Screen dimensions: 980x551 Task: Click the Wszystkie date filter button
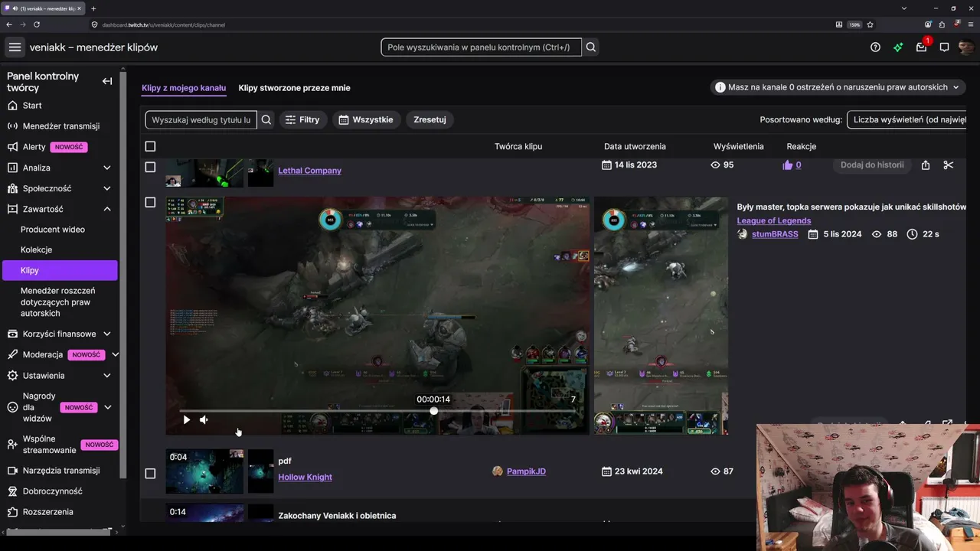pos(366,119)
